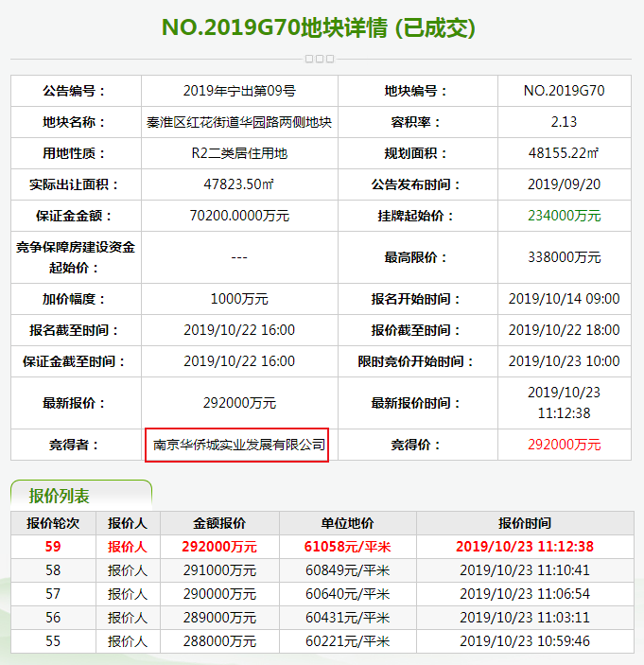
Task: Click bidding deadline 2019/10/22 18:00
Action: coord(564,330)
